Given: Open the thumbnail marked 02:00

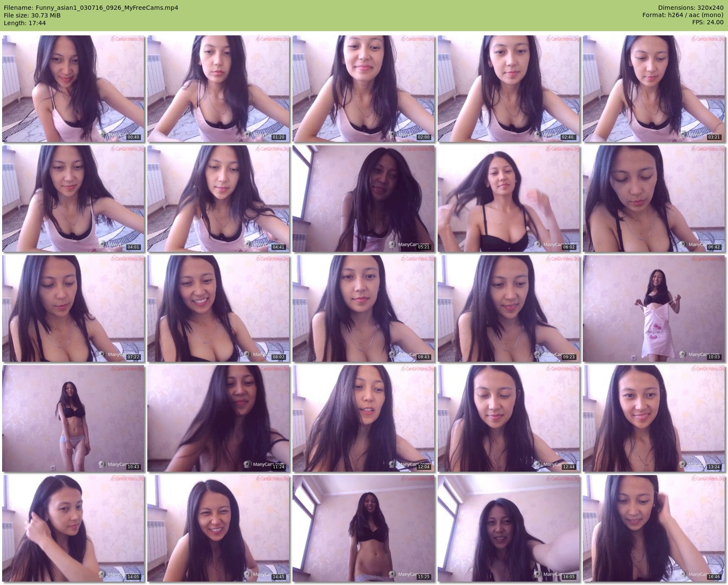Looking at the screenshot, I should tap(364, 89).
